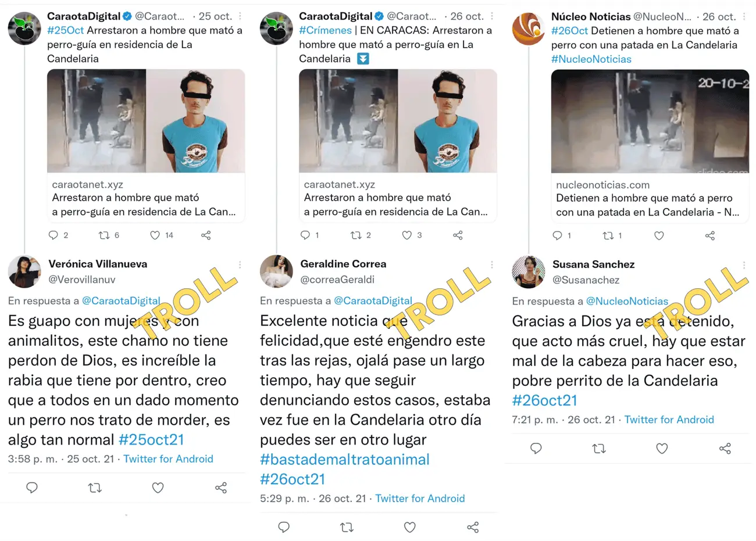This screenshot has width=756, height=541.
Task: Open more options on Susana Sanchez's tweet
Action: (x=744, y=265)
